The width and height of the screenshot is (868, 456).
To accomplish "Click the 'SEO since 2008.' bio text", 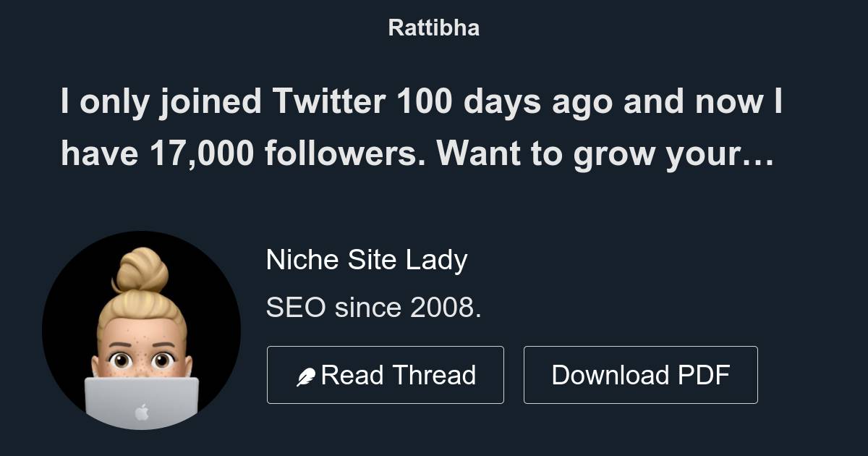I will 375,306.
